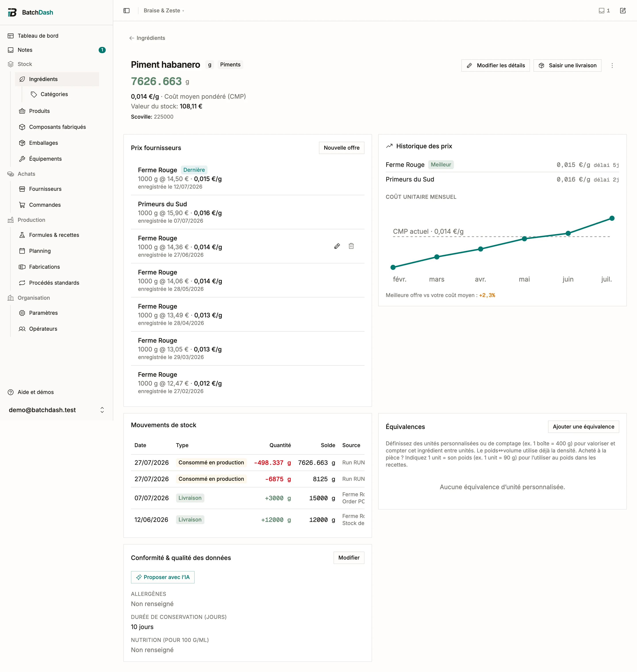637x672 pixels.
Task: Click the Notes sidebar icon
Action: point(11,50)
